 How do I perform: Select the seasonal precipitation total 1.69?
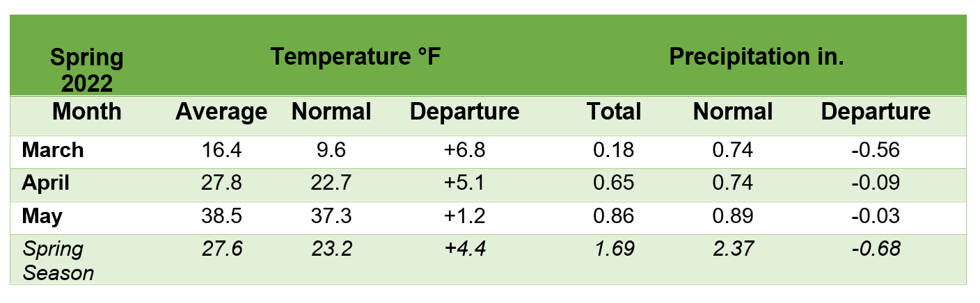pyautogui.click(x=613, y=249)
